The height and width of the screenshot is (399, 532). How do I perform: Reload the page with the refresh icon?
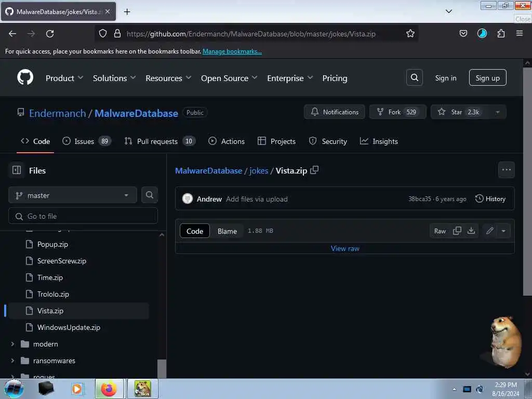coord(50,34)
